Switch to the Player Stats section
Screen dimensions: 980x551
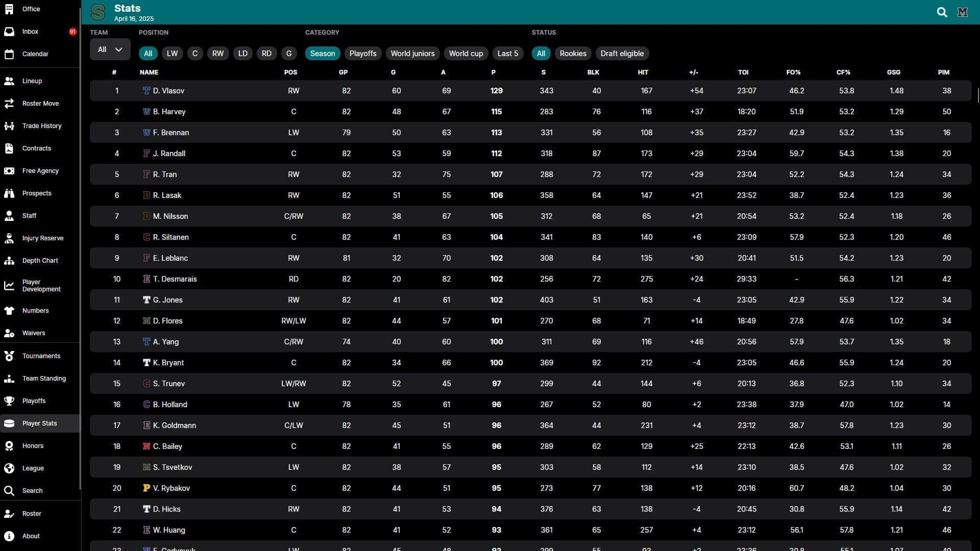[x=40, y=423]
